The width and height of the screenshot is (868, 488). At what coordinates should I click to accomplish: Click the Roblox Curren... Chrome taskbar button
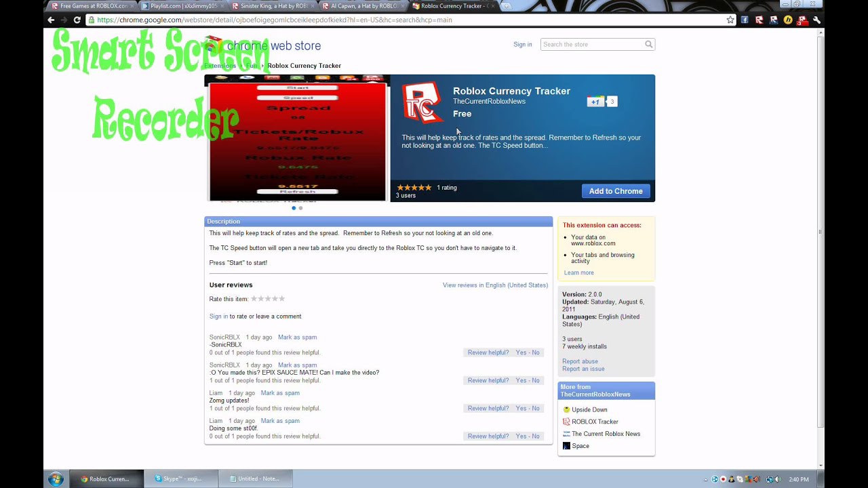pos(107,479)
